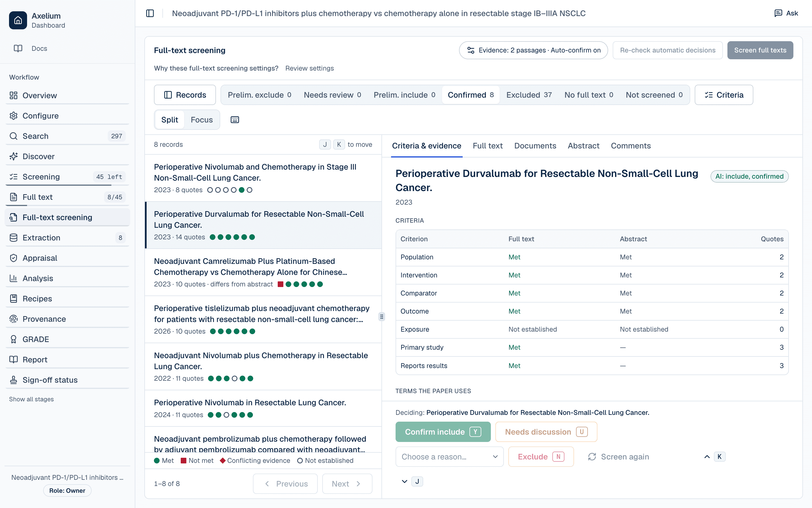Open the Choose a reason dropdown

click(450, 457)
